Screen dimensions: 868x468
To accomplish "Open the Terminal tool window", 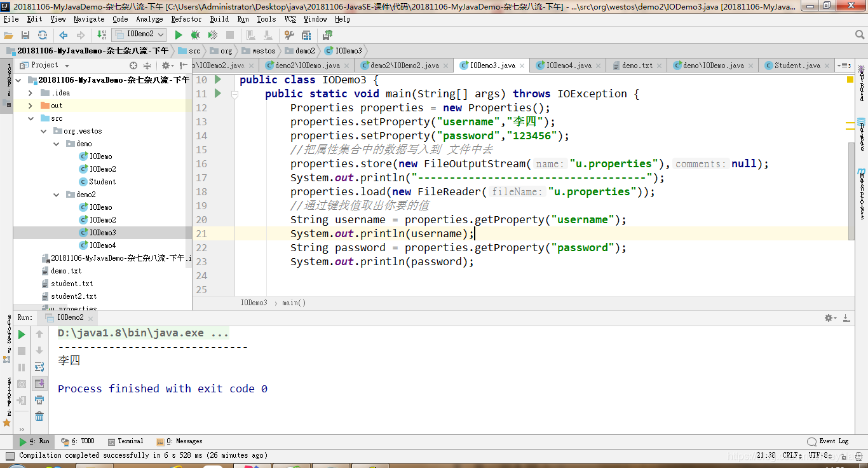I will [x=126, y=441].
